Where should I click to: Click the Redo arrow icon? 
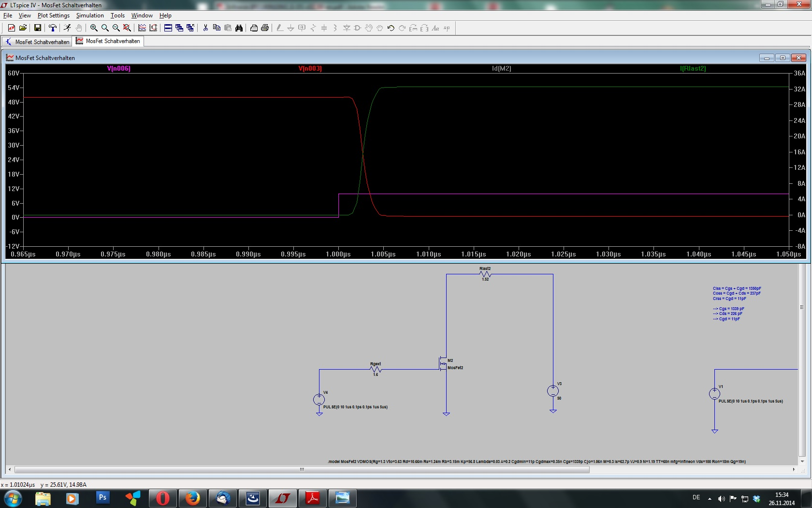point(402,28)
